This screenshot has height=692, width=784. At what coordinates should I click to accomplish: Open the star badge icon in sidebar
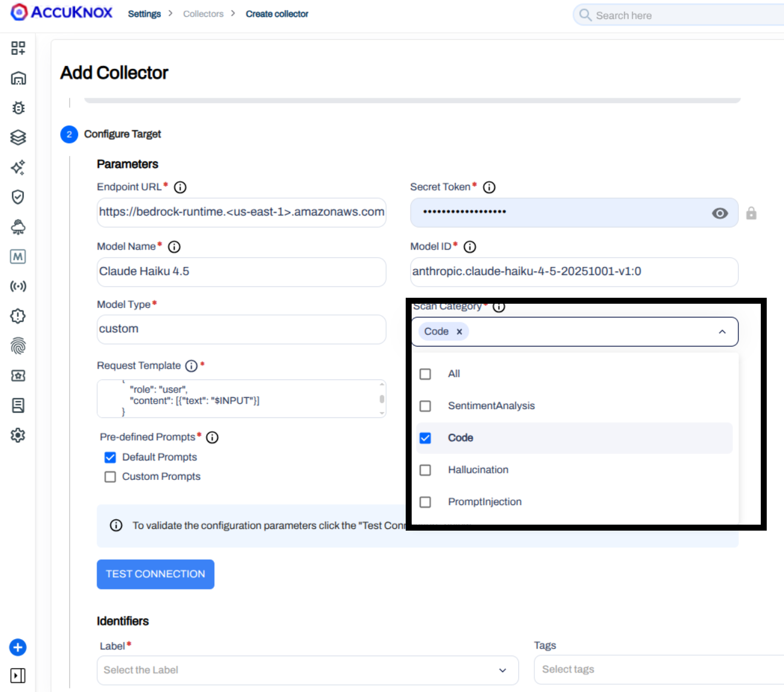click(18, 376)
